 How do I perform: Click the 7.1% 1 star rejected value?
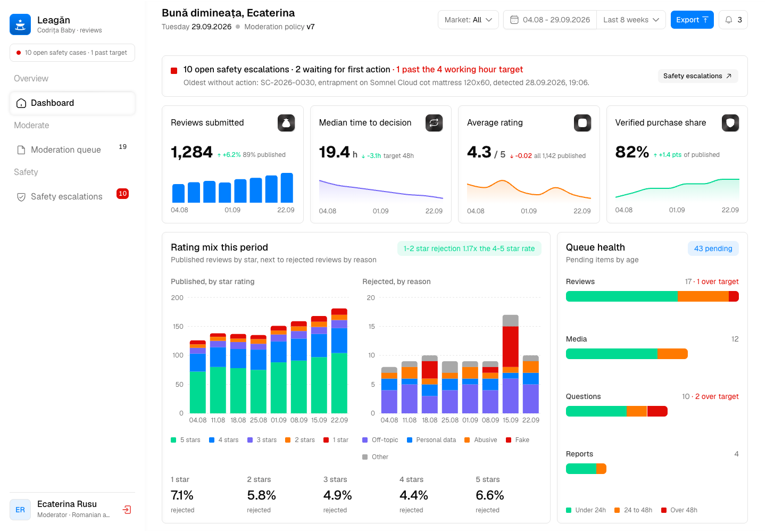(182, 495)
